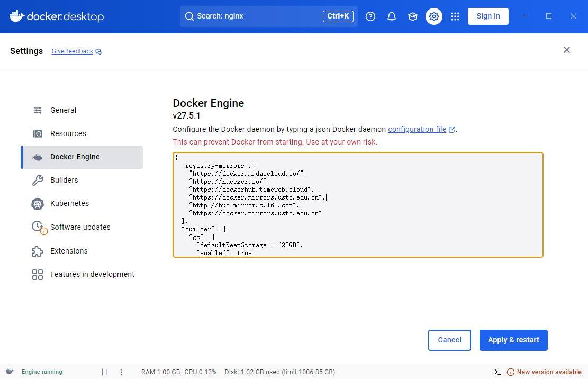Click the Ctrl+K shortcut badge
Viewport: 588px width, 379px height.
click(338, 16)
